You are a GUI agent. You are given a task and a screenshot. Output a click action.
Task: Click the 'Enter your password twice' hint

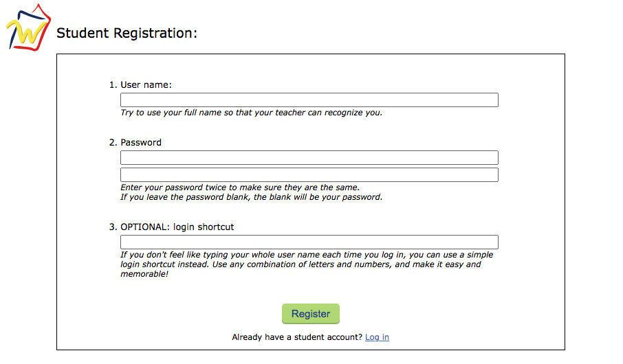click(240, 187)
